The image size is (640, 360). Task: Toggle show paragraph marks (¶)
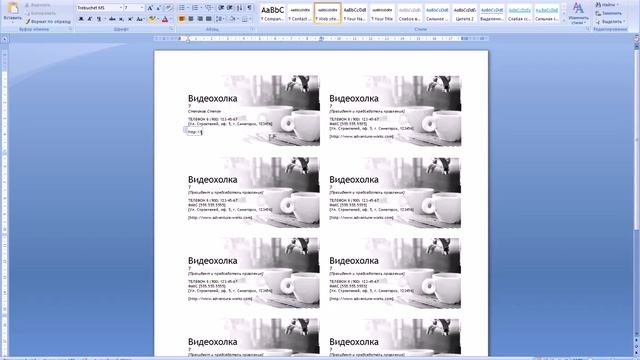[x=249, y=8]
